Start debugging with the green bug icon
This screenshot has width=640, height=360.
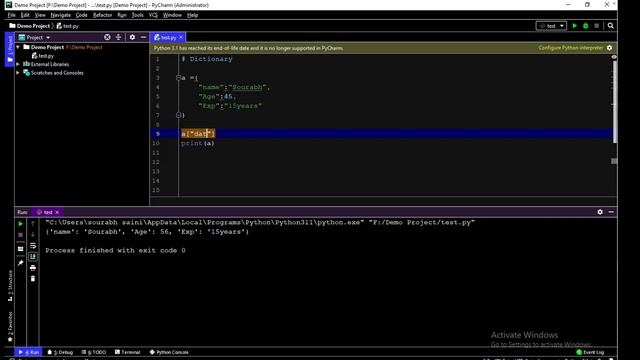point(585,26)
